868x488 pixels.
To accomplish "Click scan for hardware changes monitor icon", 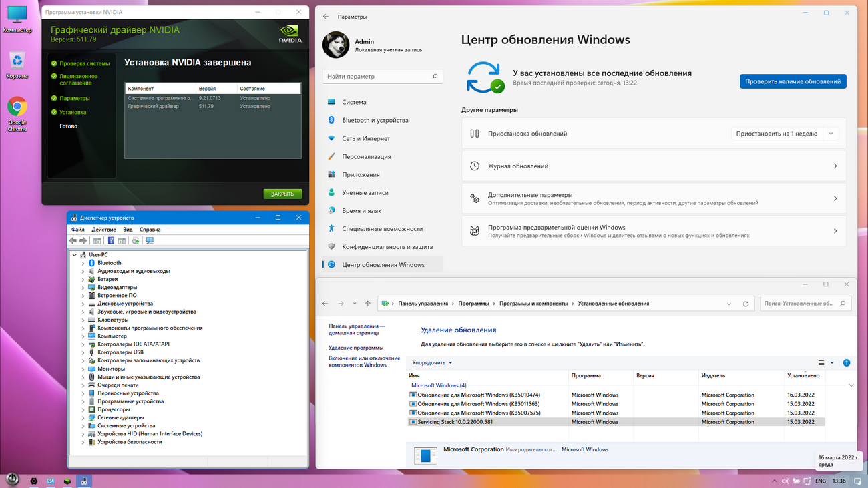I will [x=150, y=241].
